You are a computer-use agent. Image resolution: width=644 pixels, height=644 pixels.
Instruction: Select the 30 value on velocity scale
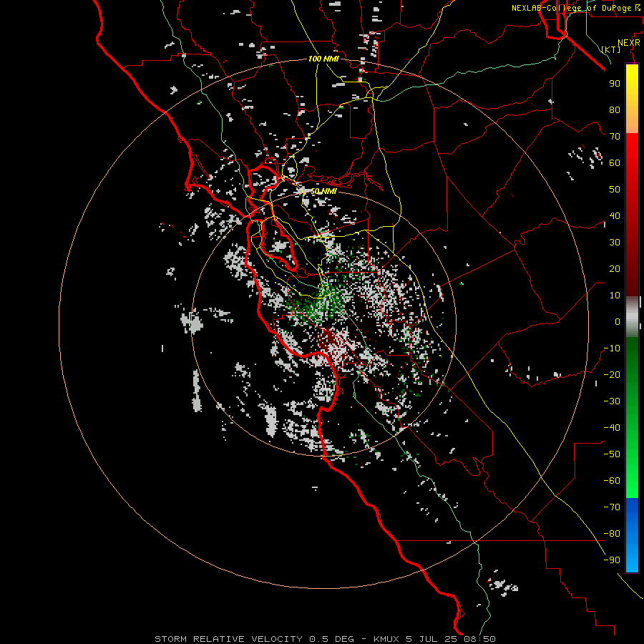pos(615,243)
